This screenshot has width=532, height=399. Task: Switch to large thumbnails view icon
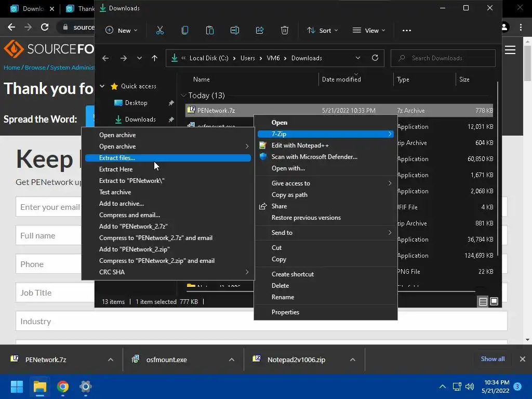(495, 301)
